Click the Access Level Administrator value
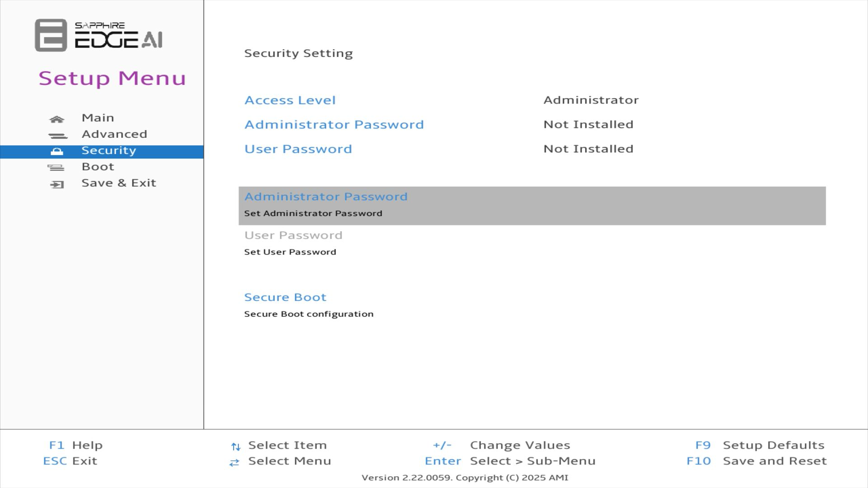Viewport: 868px width, 488px height. coord(590,100)
